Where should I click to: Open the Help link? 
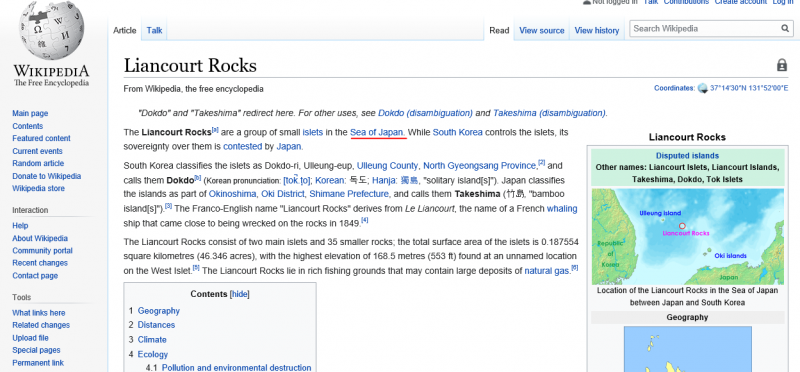(20, 226)
